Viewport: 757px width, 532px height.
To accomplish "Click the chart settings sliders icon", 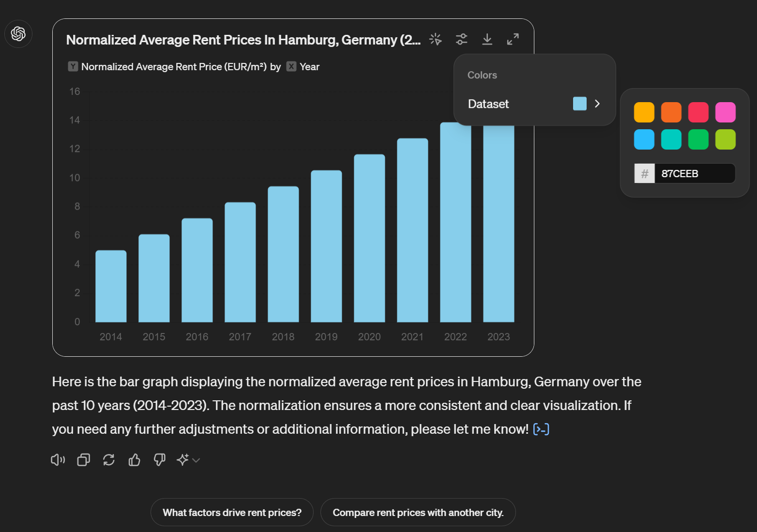I will click(462, 39).
